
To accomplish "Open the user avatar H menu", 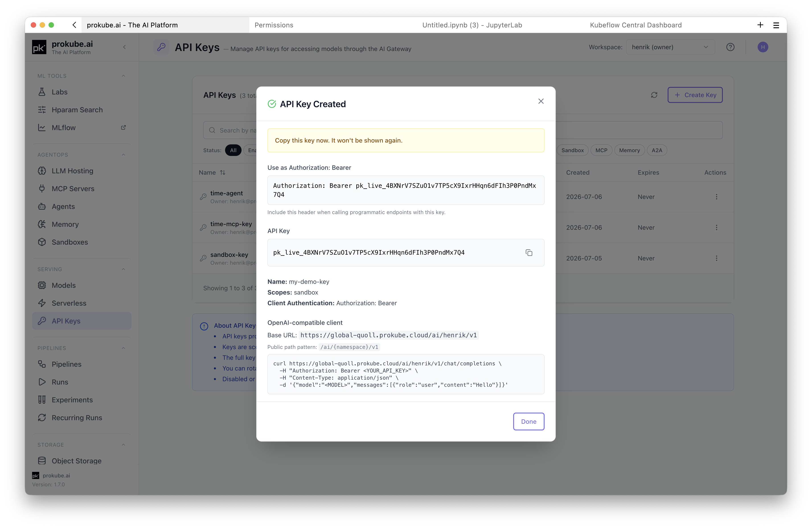I will [763, 47].
